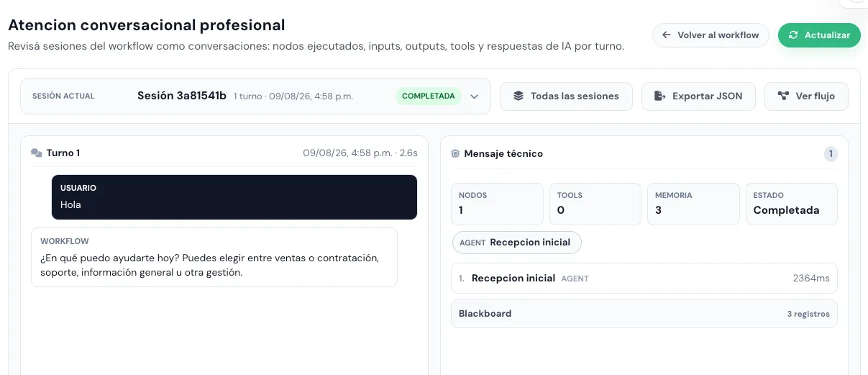Click the file export icon in Exportar JSON
Viewport: 868px width, 375px height.
pyautogui.click(x=659, y=96)
